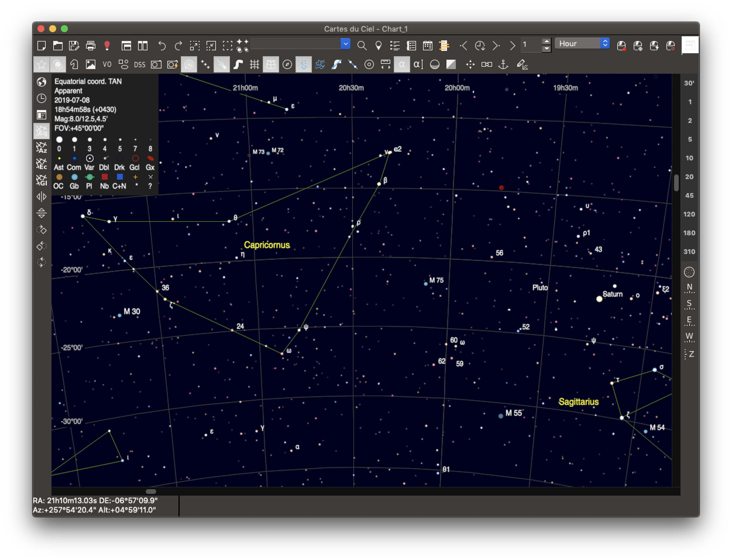The width and height of the screenshot is (732, 560).
Task: Set field of view to 45 degrees
Action: point(689,195)
